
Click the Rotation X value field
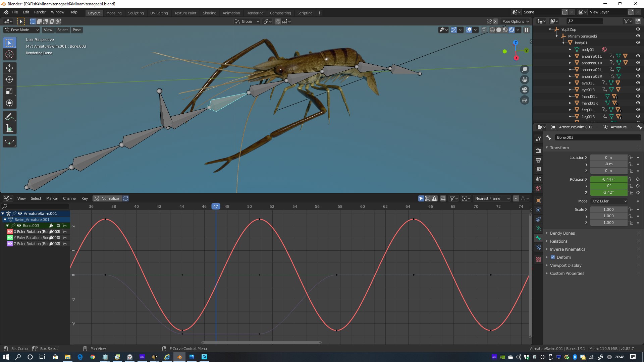[608, 179]
